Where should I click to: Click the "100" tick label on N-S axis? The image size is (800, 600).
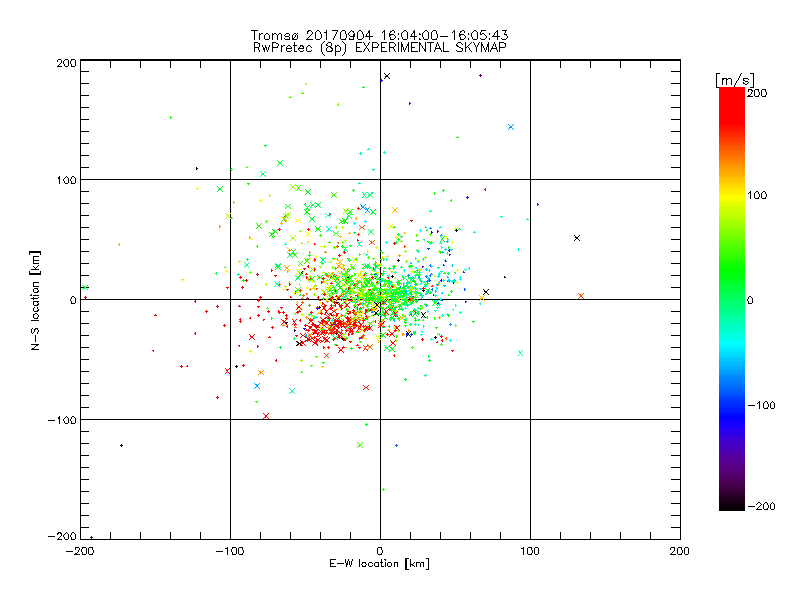point(66,180)
